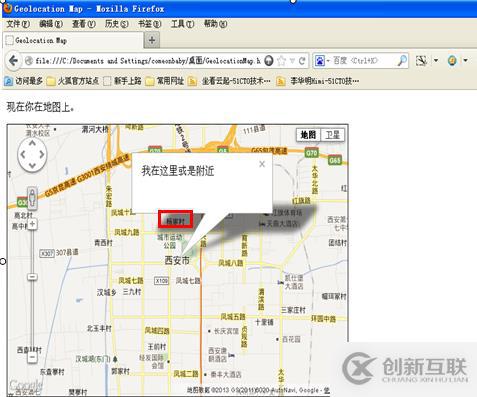
Task: Click the Google logo on the map
Action: [25, 385]
